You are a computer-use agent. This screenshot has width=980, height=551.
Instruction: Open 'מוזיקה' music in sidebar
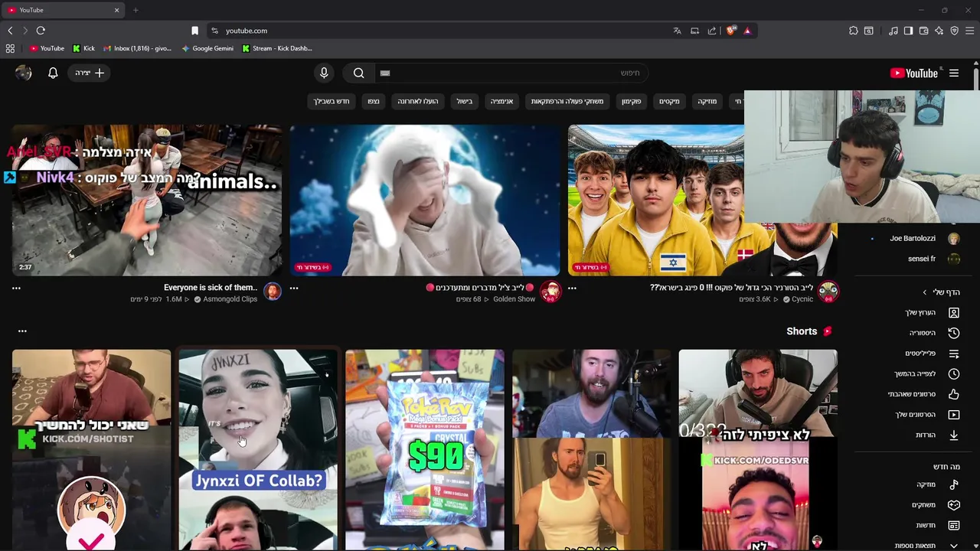(x=932, y=484)
